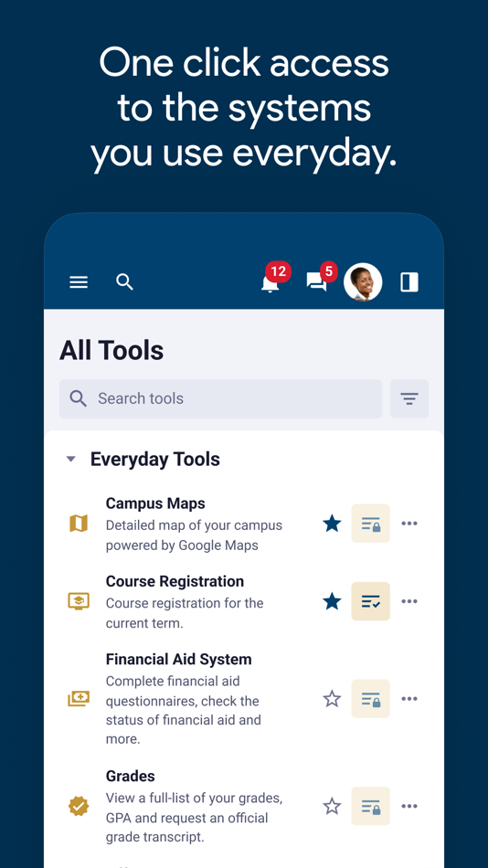This screenshot has width=488, height=868.
Task: Open the Financial Aid System tool
Action: 179,660
